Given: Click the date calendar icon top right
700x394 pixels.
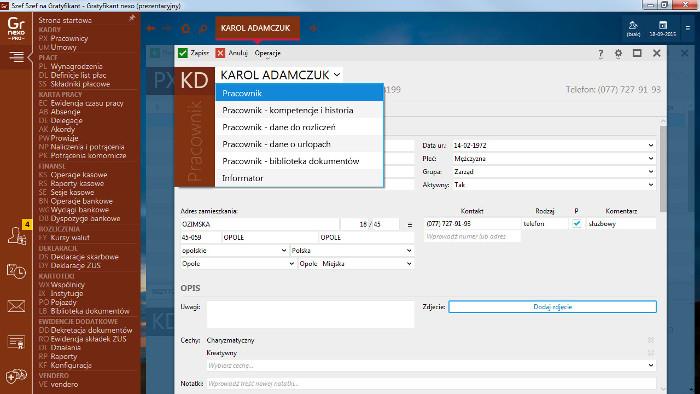Looking at the screenshot, I should [663, 28].
